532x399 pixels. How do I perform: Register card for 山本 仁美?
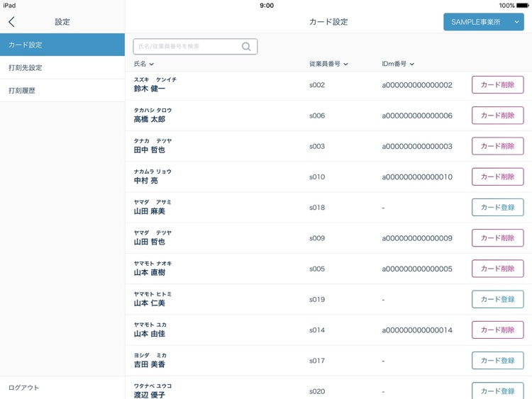click(x=498, y=299)
